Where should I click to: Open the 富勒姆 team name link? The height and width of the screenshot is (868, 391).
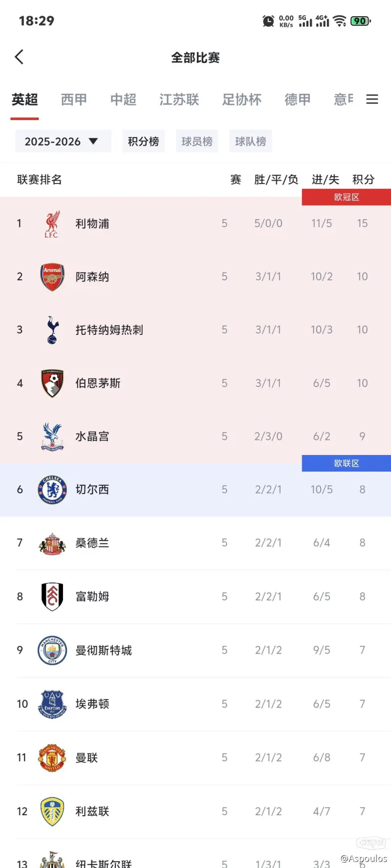(92, 597)
